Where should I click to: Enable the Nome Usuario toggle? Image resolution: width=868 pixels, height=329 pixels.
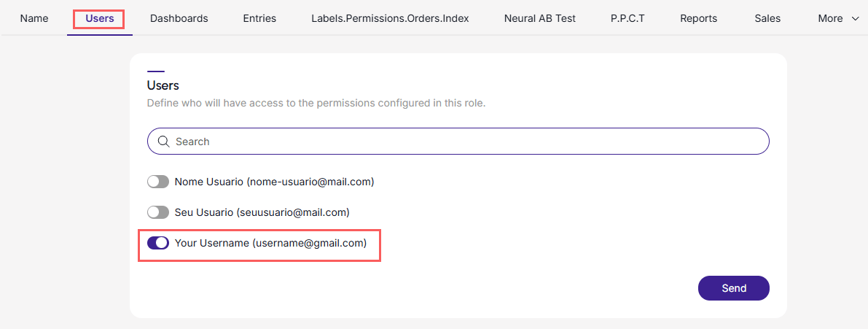(x=157, y=182)
